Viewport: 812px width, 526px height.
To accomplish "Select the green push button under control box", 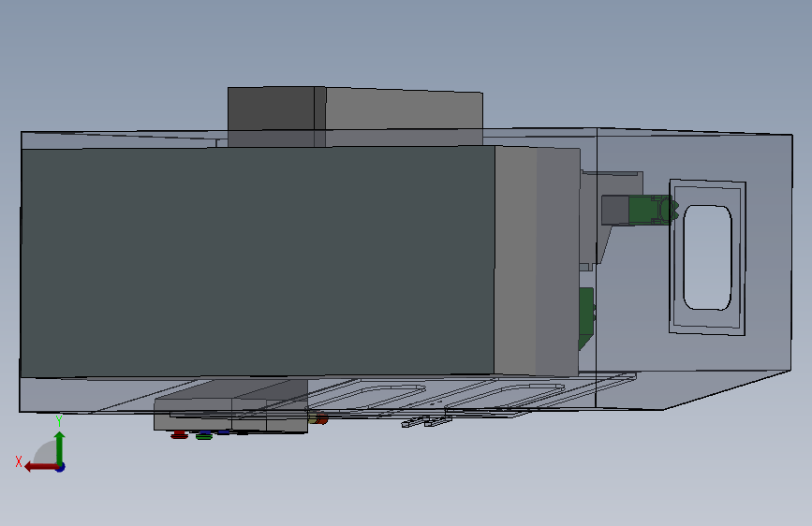I will point(204,436).
